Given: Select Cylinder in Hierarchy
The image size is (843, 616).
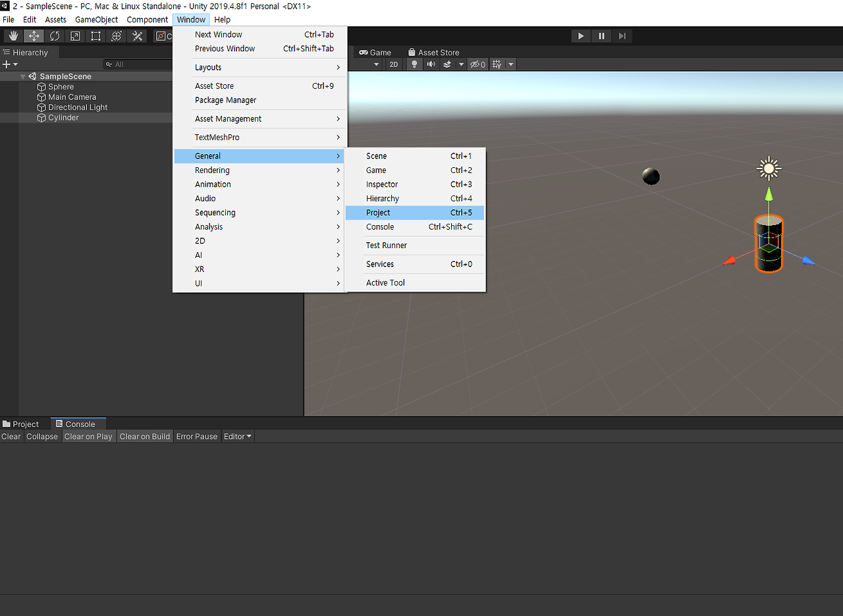Looking at the screenshot, I should point(63,118).
